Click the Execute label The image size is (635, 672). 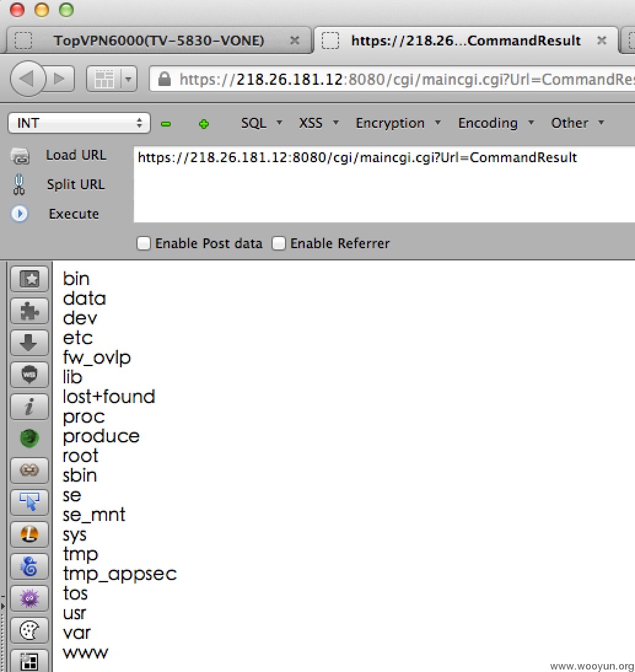pos(74,214)
